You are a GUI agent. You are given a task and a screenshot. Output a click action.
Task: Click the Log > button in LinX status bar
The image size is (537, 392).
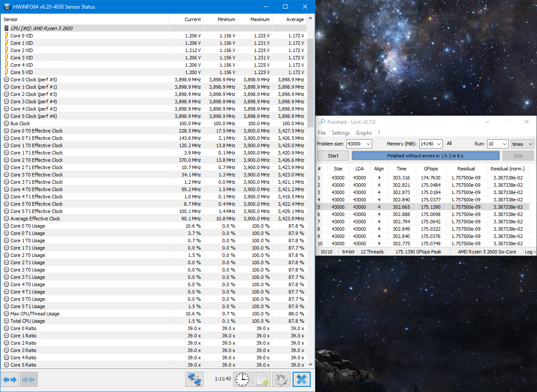coord(530,252)
